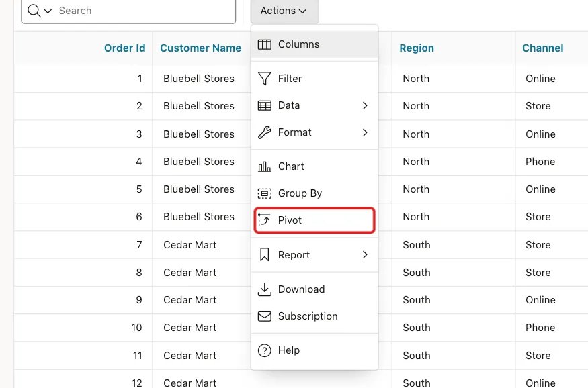Screen dimensions: 588x388
Task: Click the Channel column header
Action: pyautogui.click(x=542, y=48)
